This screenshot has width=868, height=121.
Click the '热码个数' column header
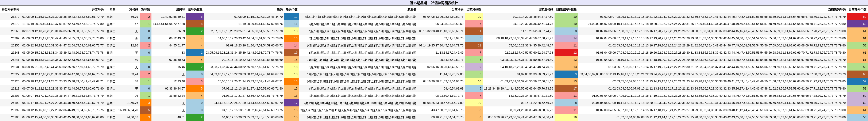(x=292, y=10)
